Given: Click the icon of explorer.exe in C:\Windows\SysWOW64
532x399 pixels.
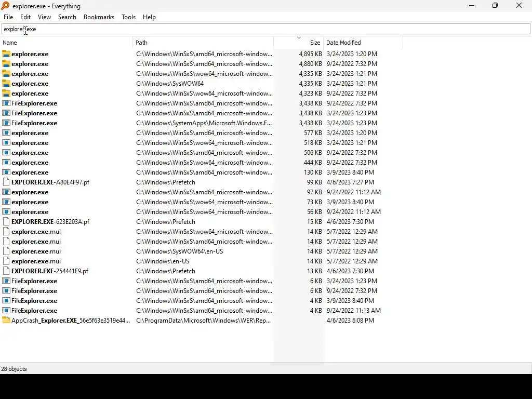Looking at the screenshot, I should (6, 84).
